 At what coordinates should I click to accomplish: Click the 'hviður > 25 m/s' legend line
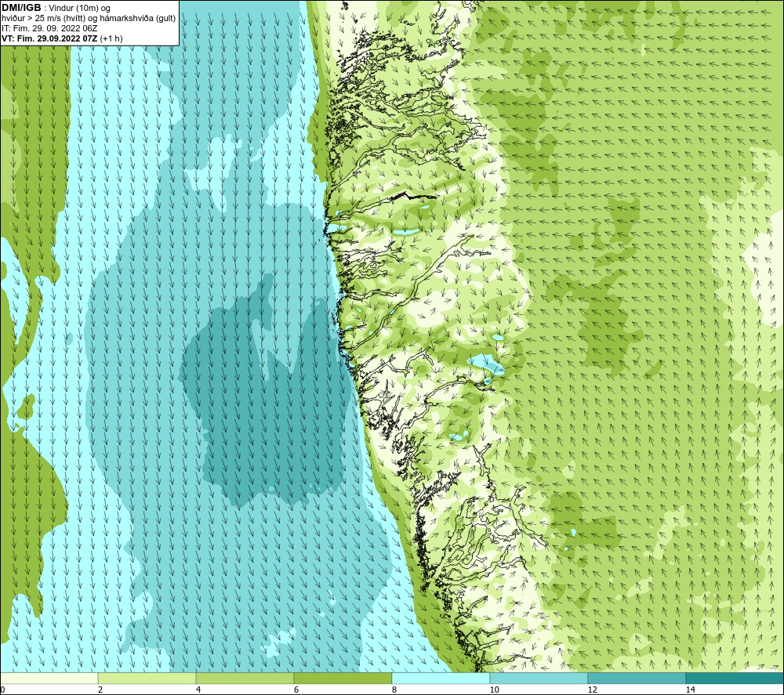coord(89,18)
